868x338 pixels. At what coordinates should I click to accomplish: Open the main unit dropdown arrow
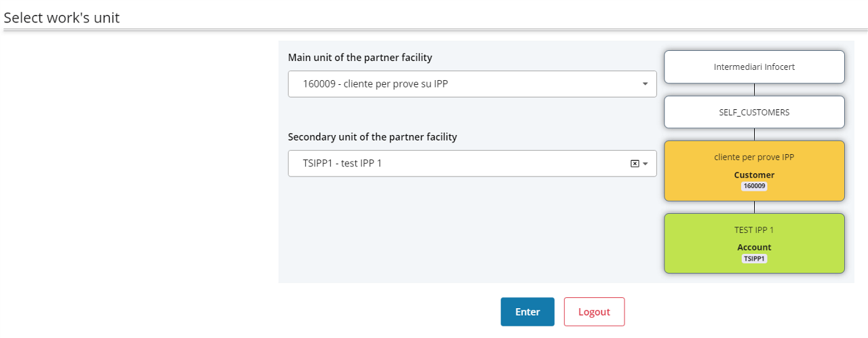click(x=645, y=84)
